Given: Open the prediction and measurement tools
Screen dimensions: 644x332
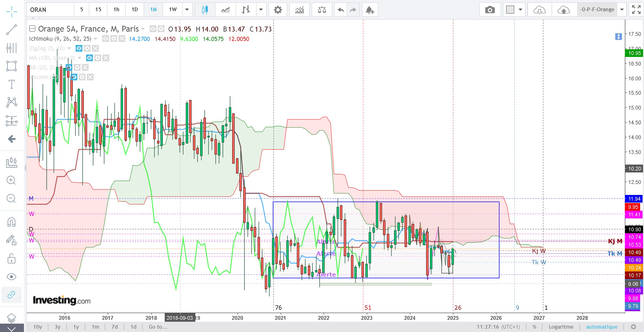Looking at the screenshot, I should click(x=11, y=121).
